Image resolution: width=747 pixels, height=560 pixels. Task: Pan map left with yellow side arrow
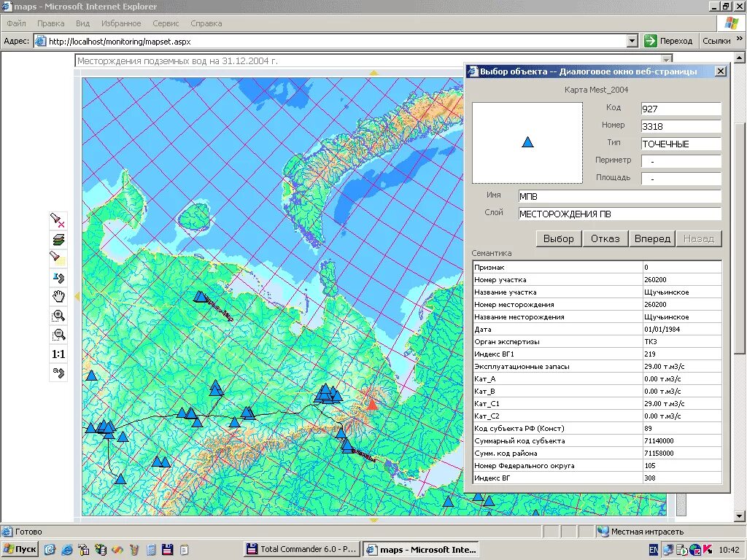77,297
